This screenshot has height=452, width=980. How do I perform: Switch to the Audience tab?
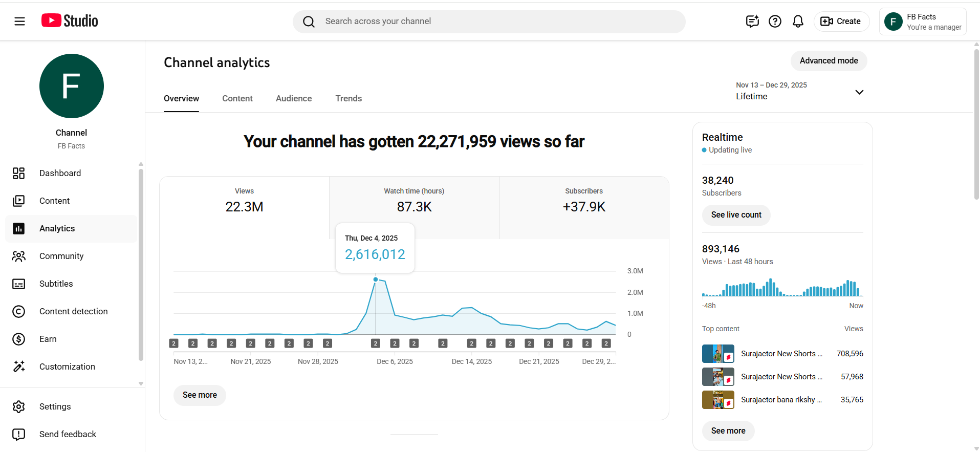click(x=293, y=98)
